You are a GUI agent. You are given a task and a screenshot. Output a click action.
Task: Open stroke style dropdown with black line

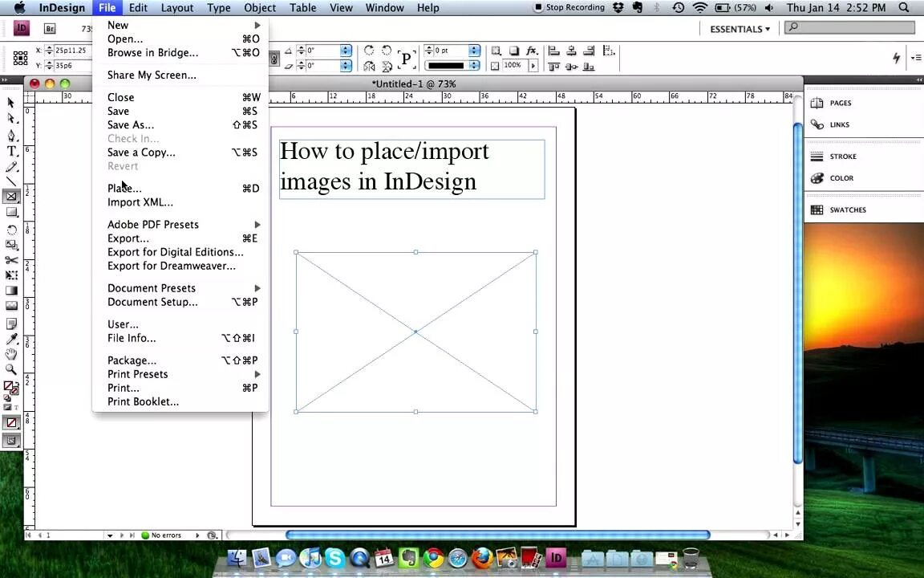(x=474, y=66)
